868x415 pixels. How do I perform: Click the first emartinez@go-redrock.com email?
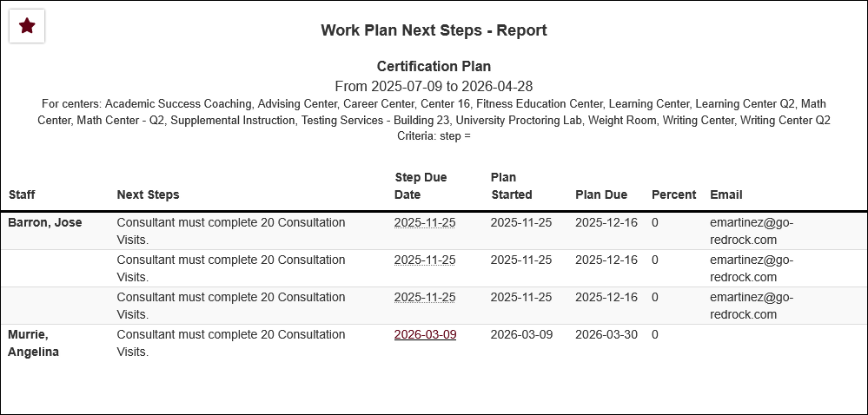[752, 231]
